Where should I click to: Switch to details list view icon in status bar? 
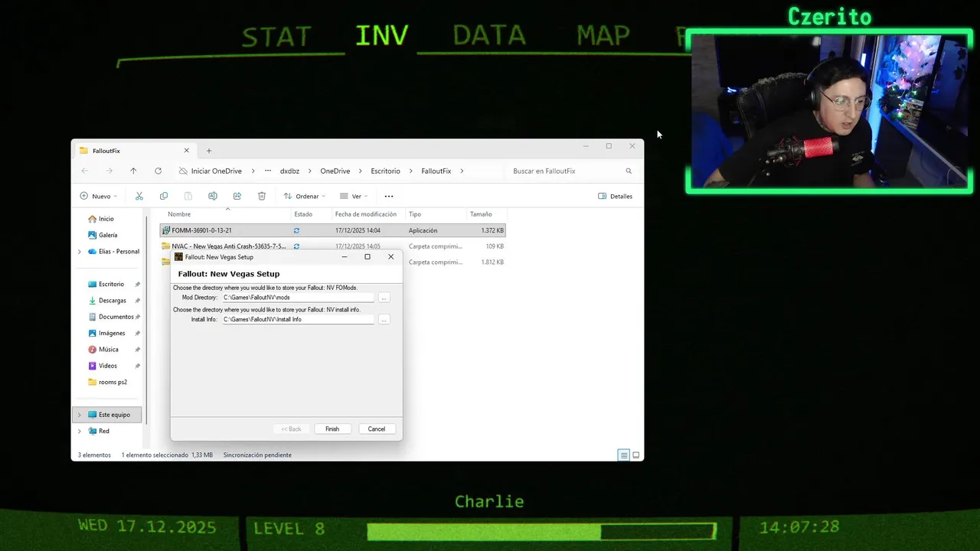[x=624, y=455]
